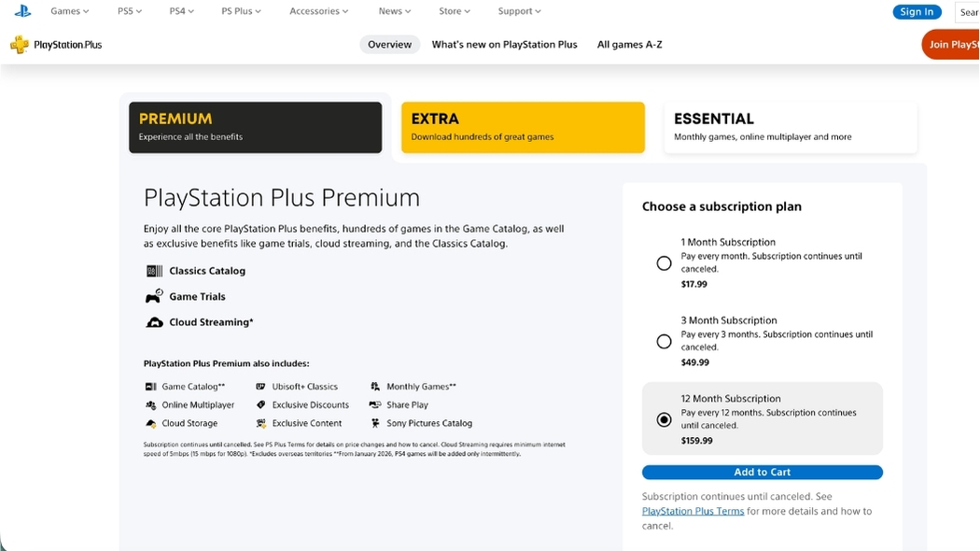Select the EXTRA tier tab
The image size is (980, 551).
[523, 128]
